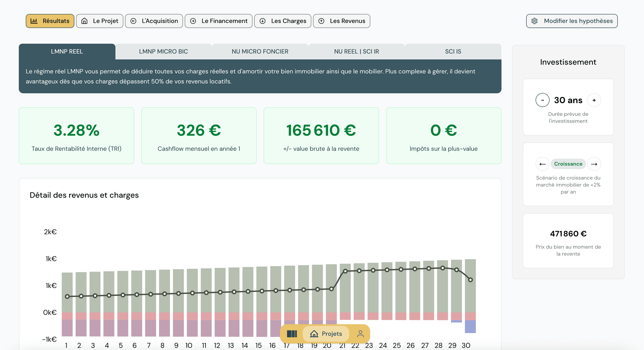
Task: Decrease investment duration with the minus button
Action: [x=543, y=100]
